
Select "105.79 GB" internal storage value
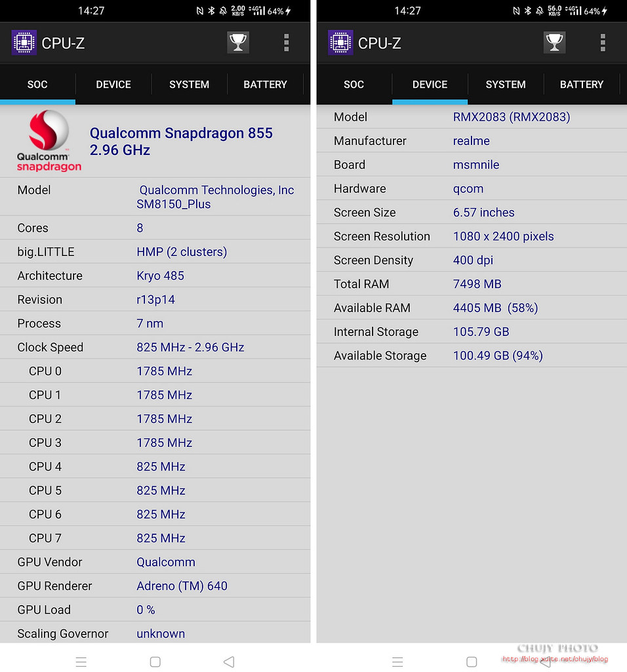(481, 331)
